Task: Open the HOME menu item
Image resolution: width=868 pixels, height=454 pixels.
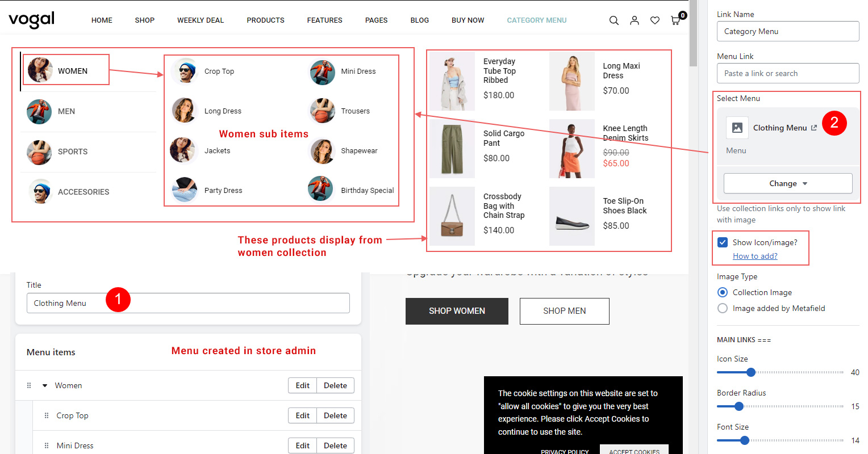Action: pyautogui.click(x=102, y=20)
